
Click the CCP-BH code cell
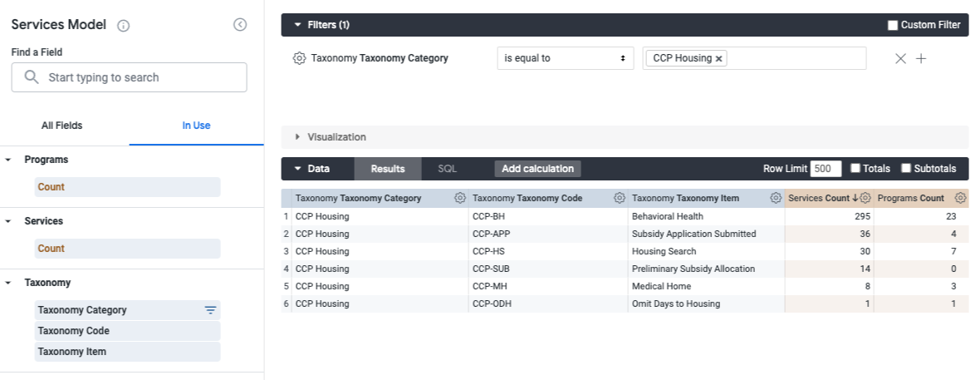coord(548,216)
